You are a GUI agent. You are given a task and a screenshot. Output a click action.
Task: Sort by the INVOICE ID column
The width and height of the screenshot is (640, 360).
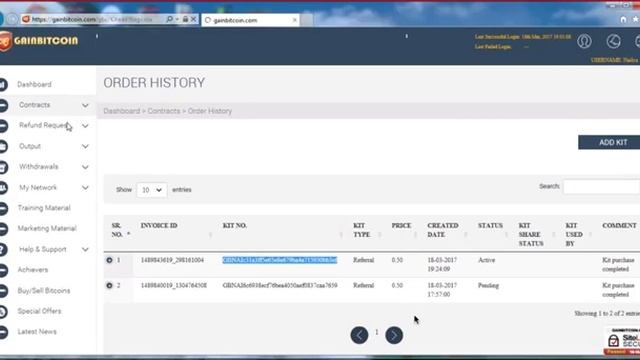coord(159,225)
